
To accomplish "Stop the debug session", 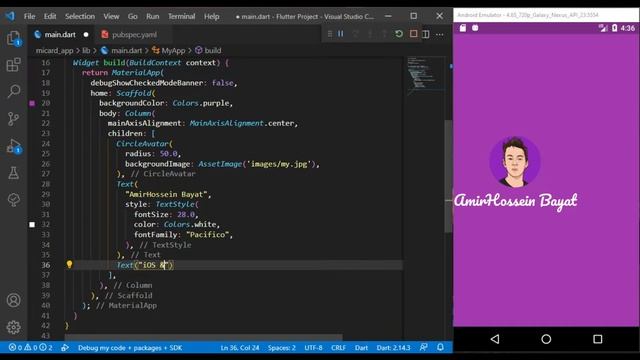I will pos(413,34).
